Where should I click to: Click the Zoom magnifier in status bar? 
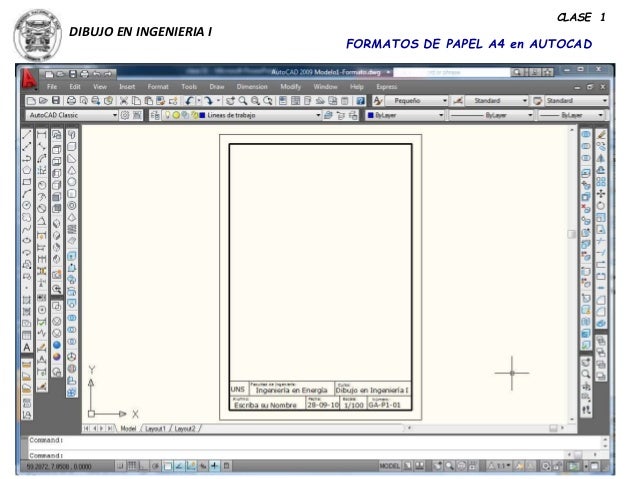point(449,466)
